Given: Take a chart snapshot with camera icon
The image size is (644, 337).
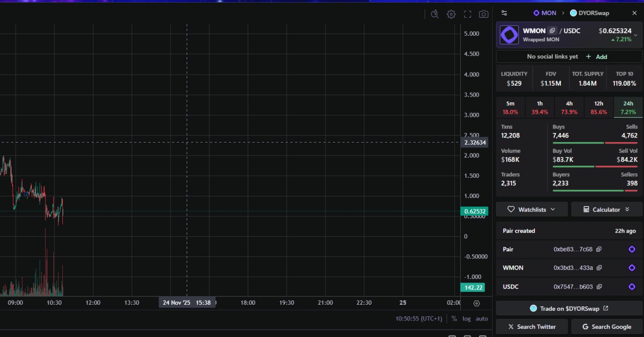Looking at the screenshot, I should click(x=484, y=14).
